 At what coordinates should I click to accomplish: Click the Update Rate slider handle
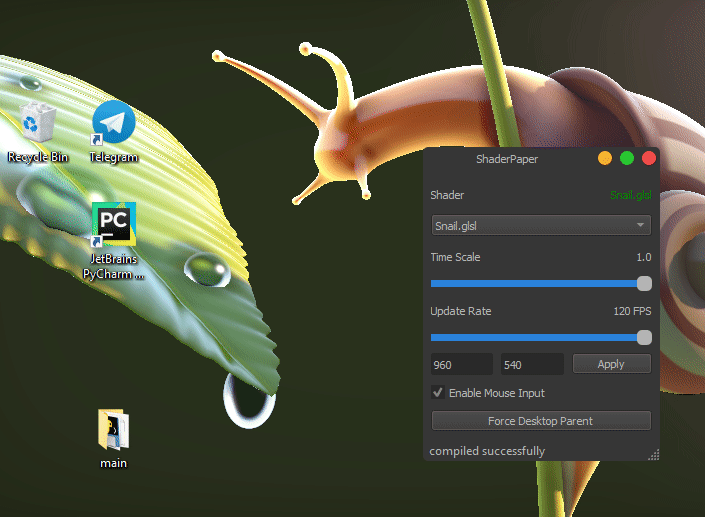coord(644,337)
